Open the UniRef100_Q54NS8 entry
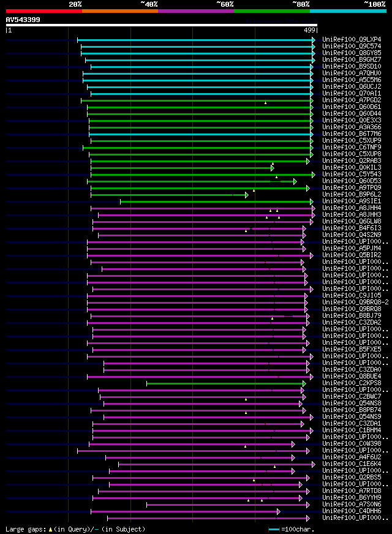Screen dimensions: 392x534 click(x=352, y=403)
